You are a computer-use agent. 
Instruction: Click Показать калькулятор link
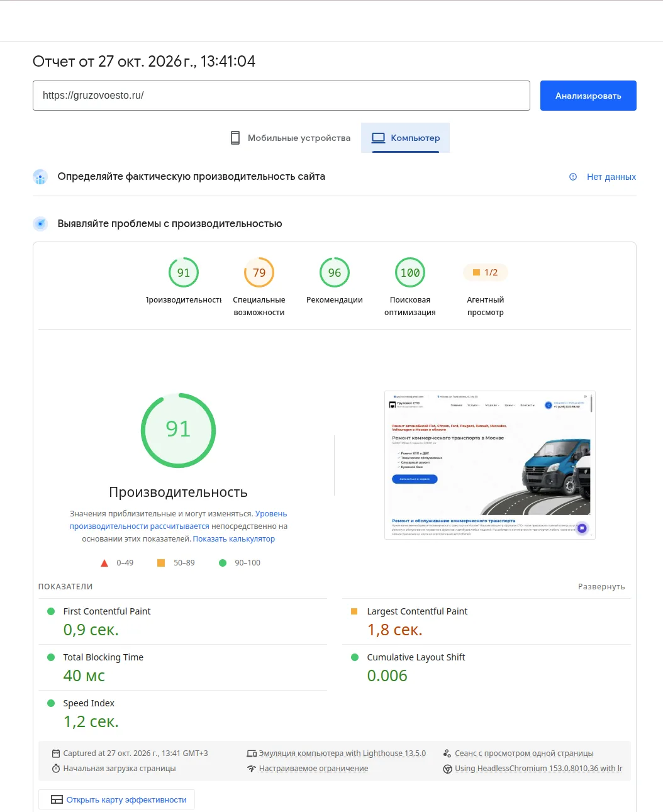234,539
